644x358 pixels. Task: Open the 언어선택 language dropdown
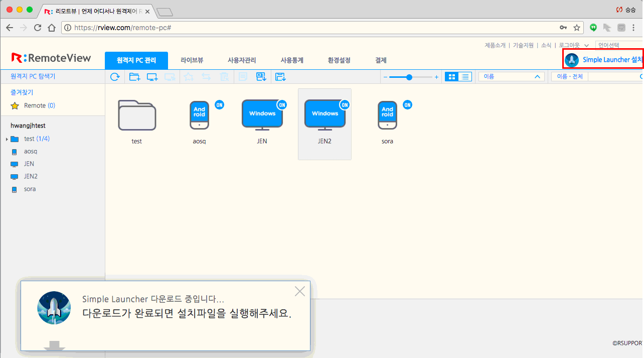click(x=619, y=45)
